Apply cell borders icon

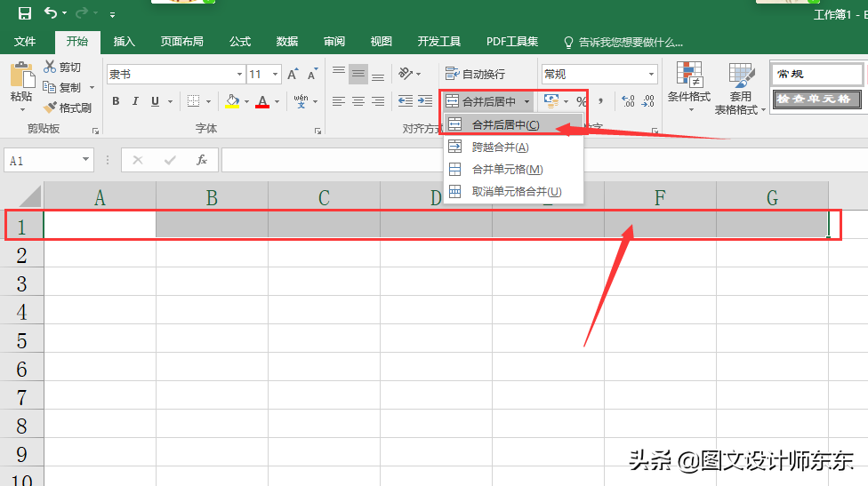click(193, 101)
